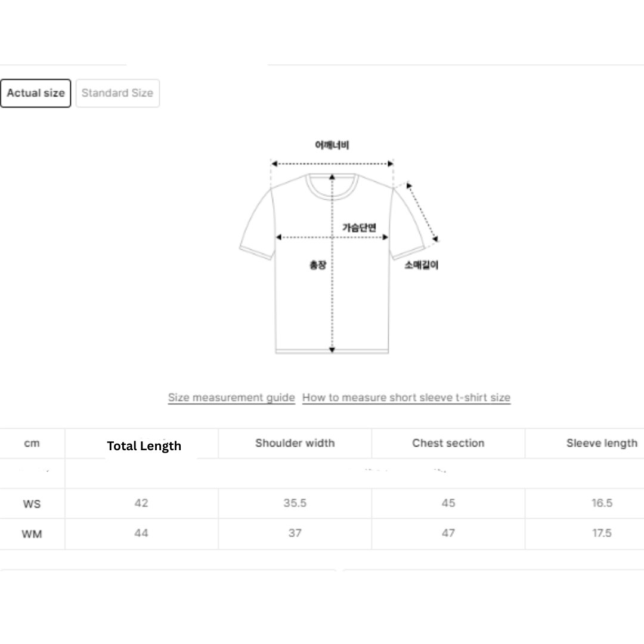Click the Sleeve length column header
This screenshot has height=644, width=644.
coord(602,443)
